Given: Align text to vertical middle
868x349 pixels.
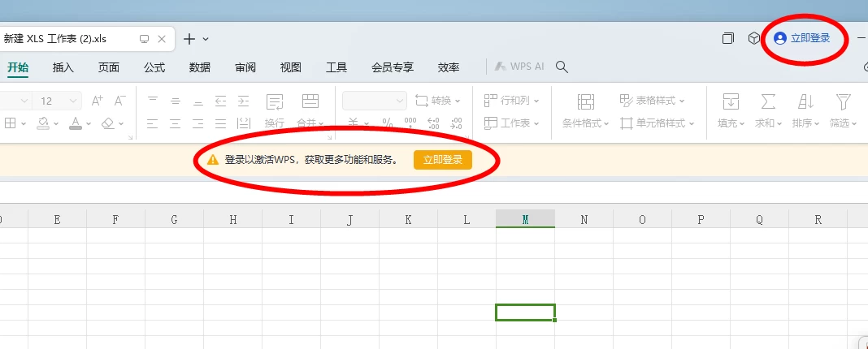Looking at the screenshot, I should pyautogui.click(x=176, y=101).
